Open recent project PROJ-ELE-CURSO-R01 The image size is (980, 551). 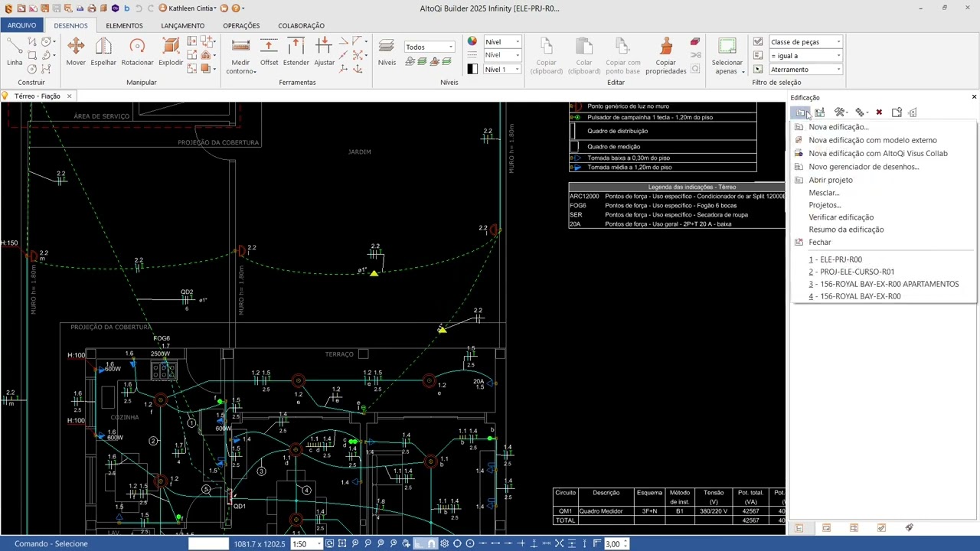(857, 272)
